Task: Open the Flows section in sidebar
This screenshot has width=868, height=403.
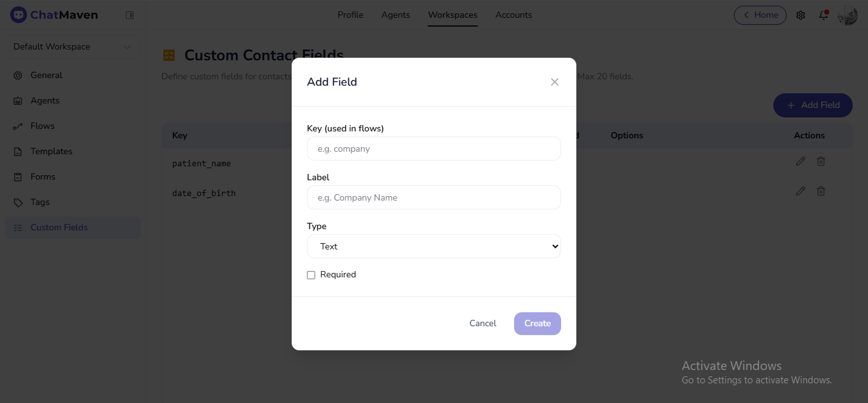Action: [41, 126]
